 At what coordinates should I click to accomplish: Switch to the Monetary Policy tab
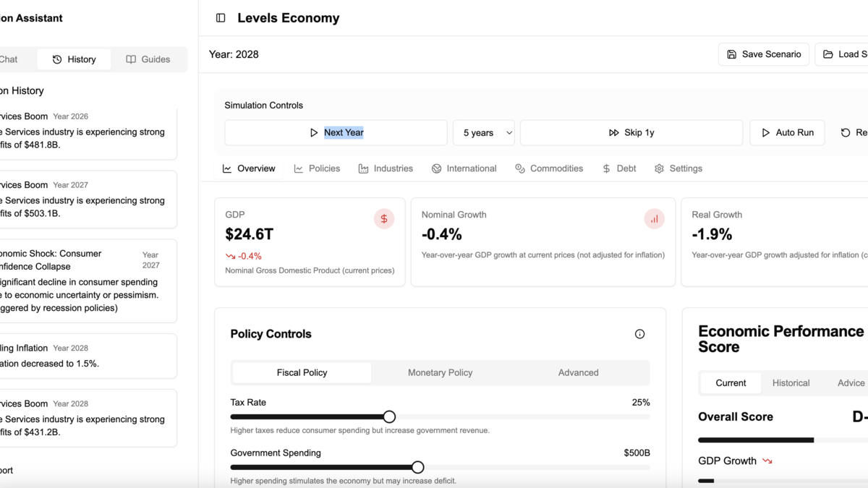point(440,372)
